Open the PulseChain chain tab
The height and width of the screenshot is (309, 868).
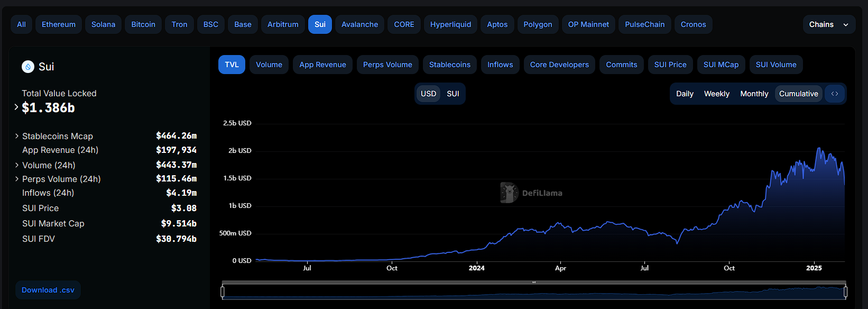point(645,24)
